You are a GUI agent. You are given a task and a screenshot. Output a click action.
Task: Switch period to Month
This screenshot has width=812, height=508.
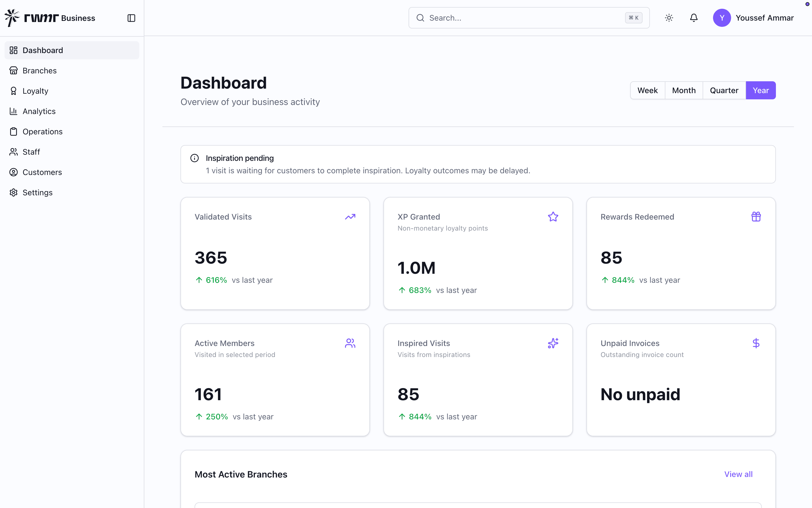coord(683,90)
